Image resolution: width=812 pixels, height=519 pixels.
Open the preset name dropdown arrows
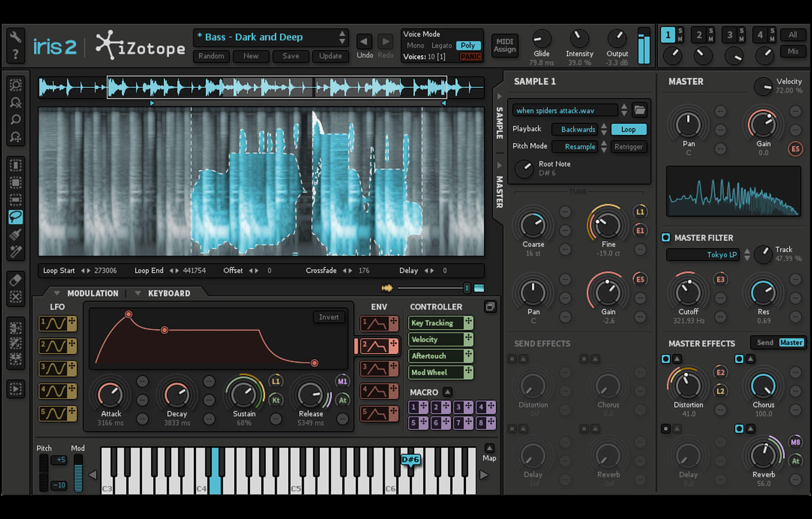click(x=342, y=37)
